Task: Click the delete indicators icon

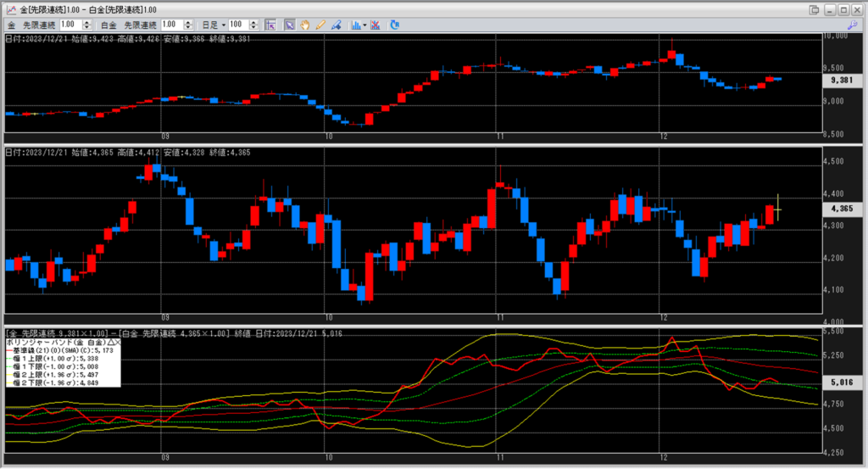Action: coord(376,25)
